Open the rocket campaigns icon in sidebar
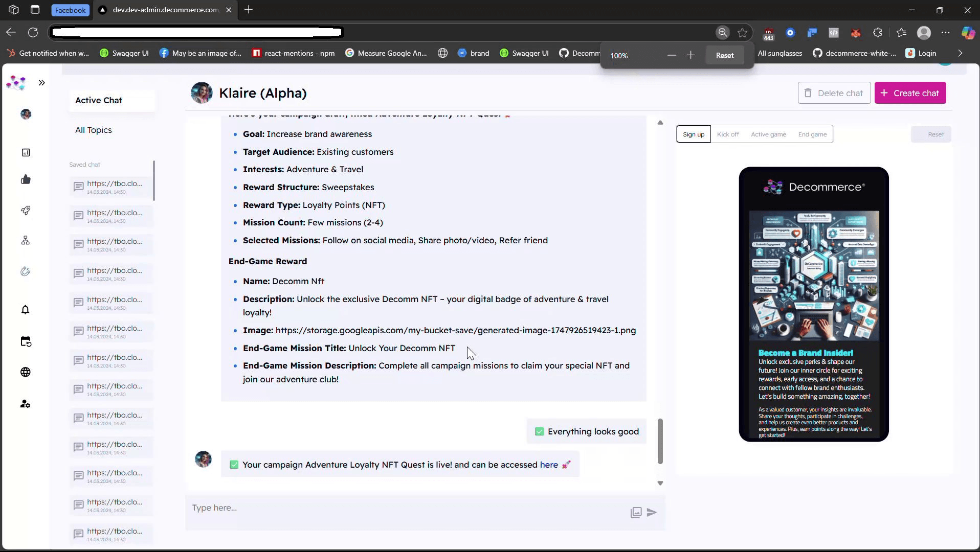Image resolution: width=980 pixels, height=552 pixels. coord(26,211)
